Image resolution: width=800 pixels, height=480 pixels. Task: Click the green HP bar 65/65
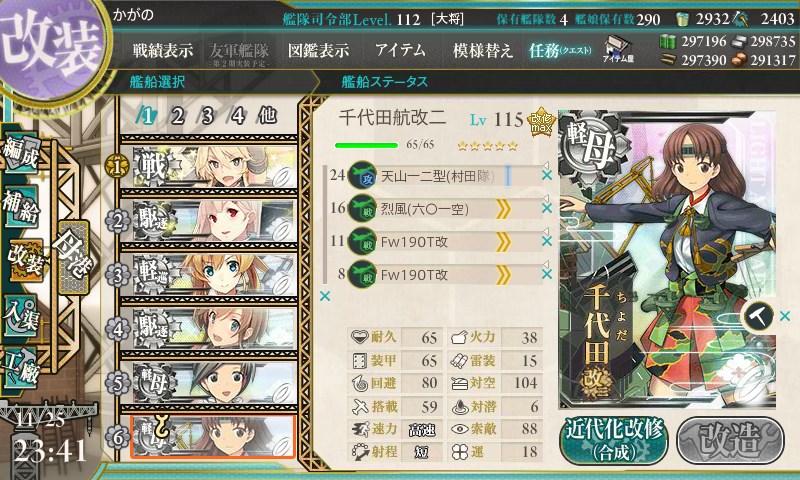click(x=366, y=145)
